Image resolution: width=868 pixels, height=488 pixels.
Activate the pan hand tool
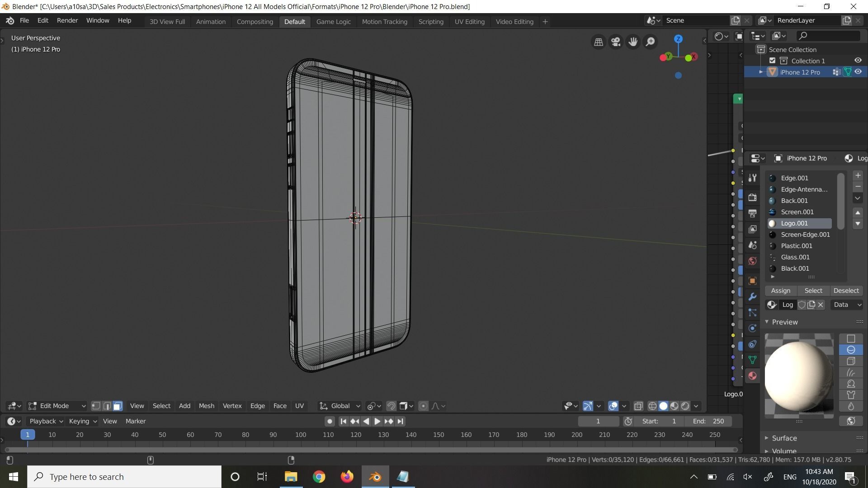[633, 42]
